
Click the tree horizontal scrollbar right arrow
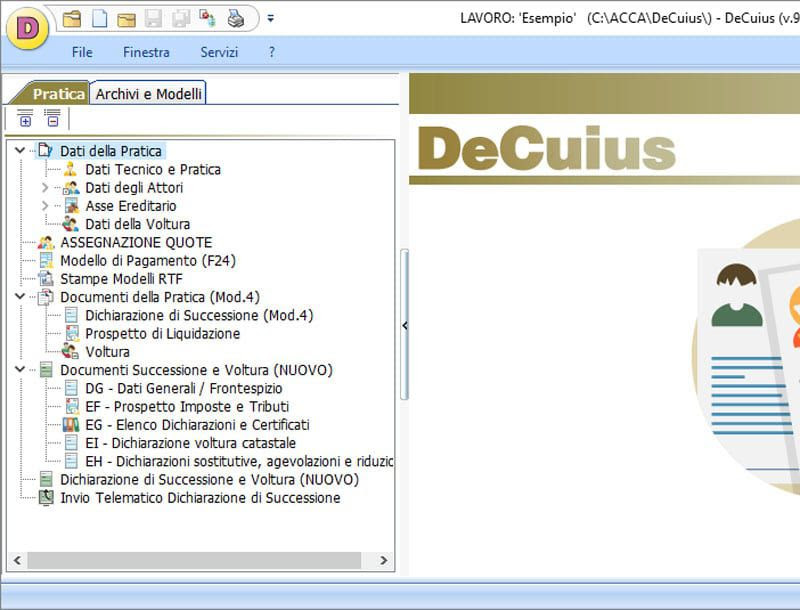[384, 561]
